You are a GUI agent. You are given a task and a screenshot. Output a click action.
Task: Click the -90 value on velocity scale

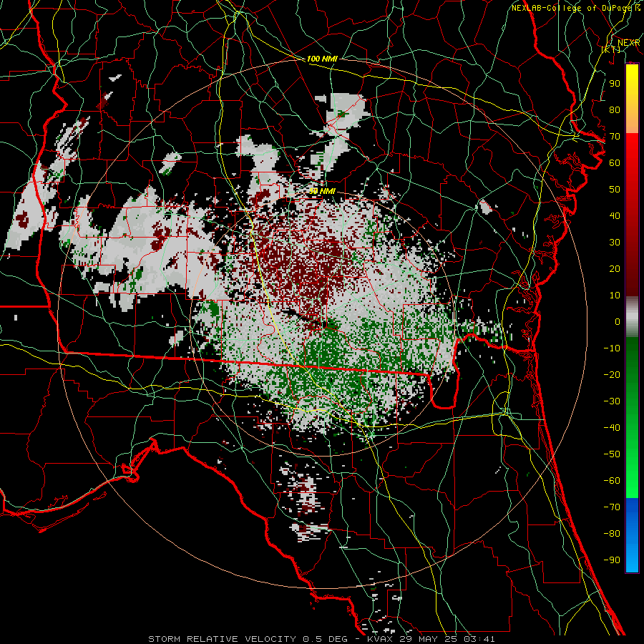[612, 560]
